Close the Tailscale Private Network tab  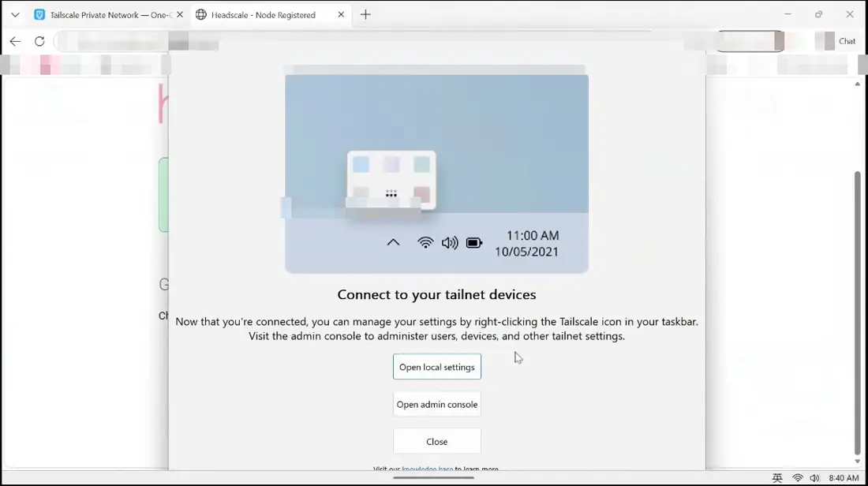click(179, 15)
